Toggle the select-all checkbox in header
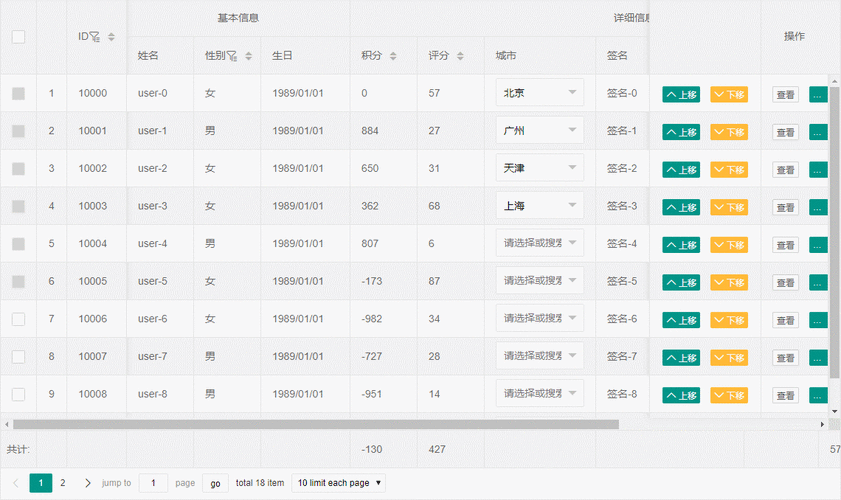 coord(18,37)
